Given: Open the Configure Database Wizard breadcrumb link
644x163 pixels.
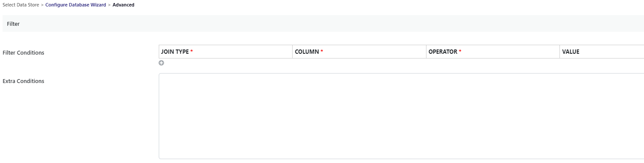Looking at the screenshot, I should point(76,5).
